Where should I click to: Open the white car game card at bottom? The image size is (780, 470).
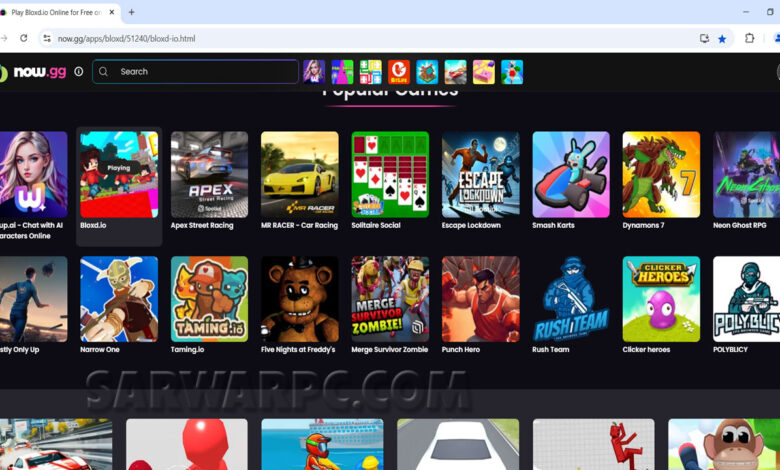[458, 444]
